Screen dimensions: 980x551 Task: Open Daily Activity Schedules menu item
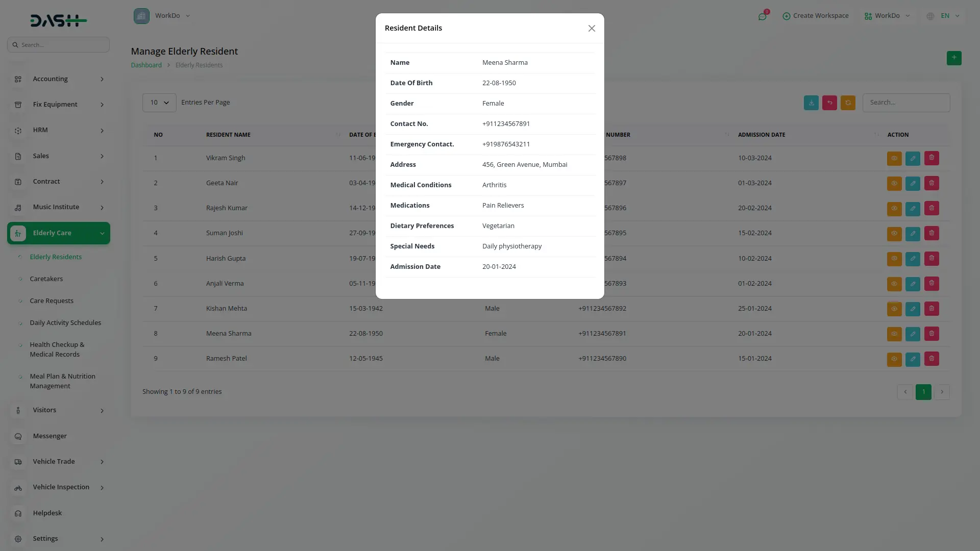[65, 323]
